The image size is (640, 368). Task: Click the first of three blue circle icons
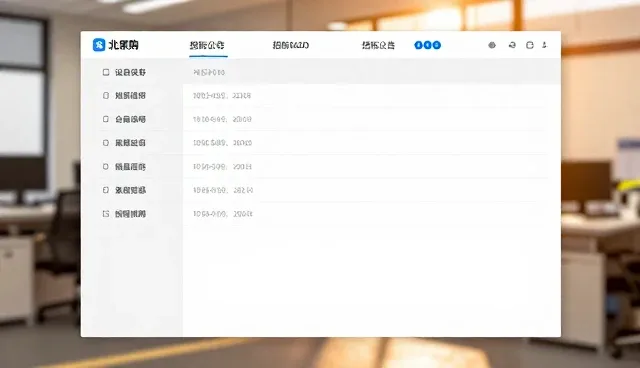(418, 45)
